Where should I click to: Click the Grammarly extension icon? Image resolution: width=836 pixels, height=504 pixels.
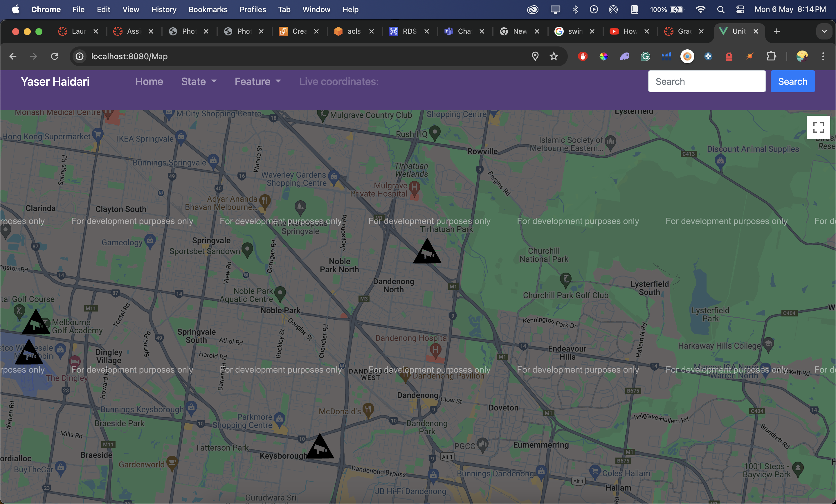tap(645, 56)
